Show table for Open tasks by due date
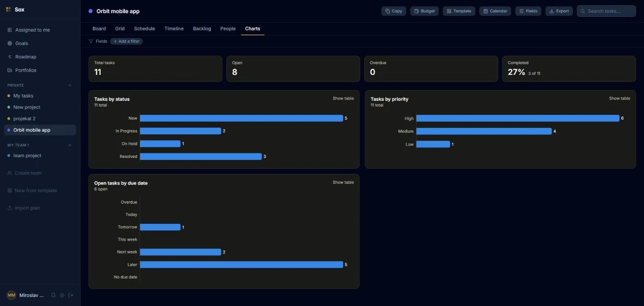Image resolution: width=644 pixels, height=306 pixels. [343, 182]
